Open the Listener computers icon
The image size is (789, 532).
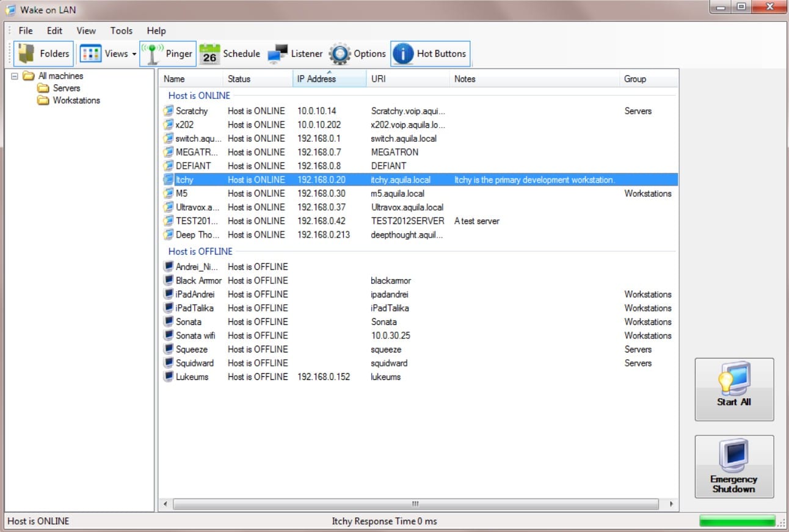[x=277, y=54]
